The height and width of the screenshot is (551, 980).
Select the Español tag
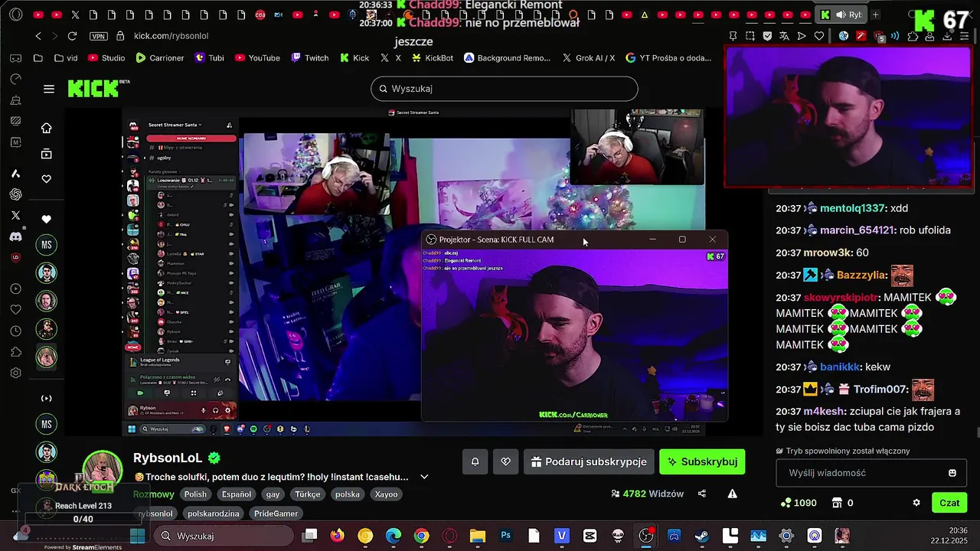(x=237, y=494)
